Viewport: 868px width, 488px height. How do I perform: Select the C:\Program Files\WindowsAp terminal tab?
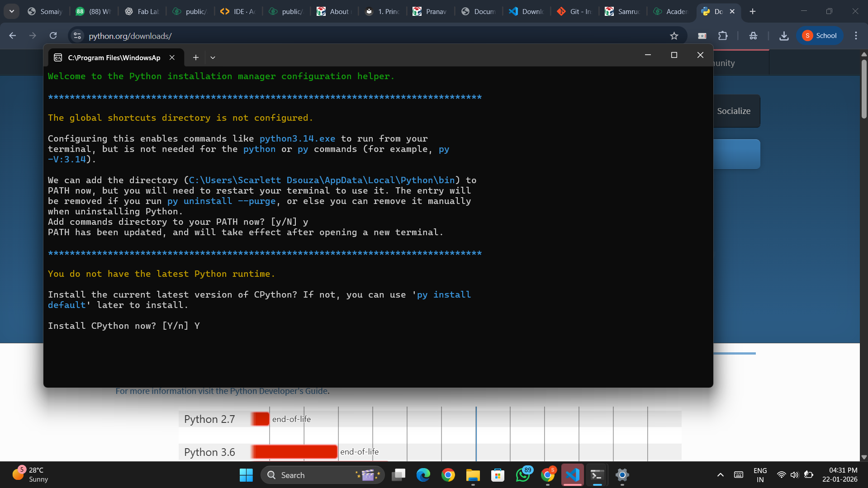click(x=114, y=57)
